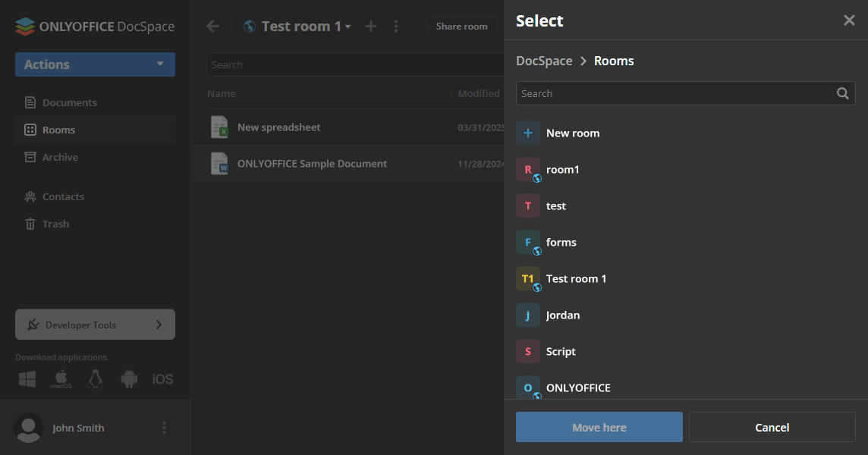This screenshot has width=868, height=455.
Task: Select the Documents icon in the sidebar
Action: point(30,102)
